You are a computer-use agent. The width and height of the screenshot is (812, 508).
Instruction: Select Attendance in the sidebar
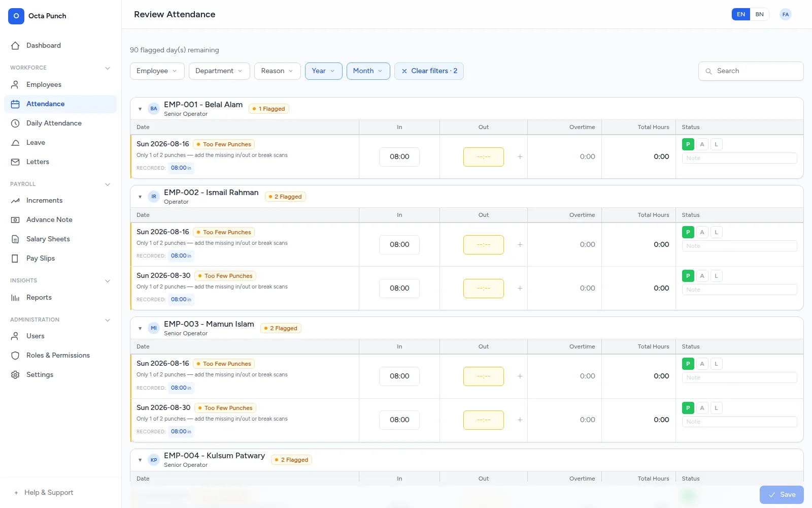[x=60, y=104]
